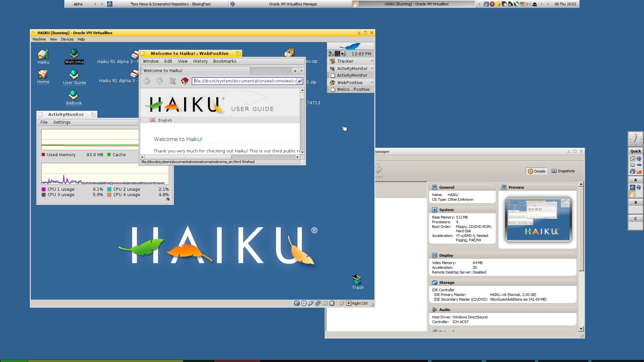The image size is (644, 362).
Task: Click the Quick header on side panel
Action: point(636,151)
